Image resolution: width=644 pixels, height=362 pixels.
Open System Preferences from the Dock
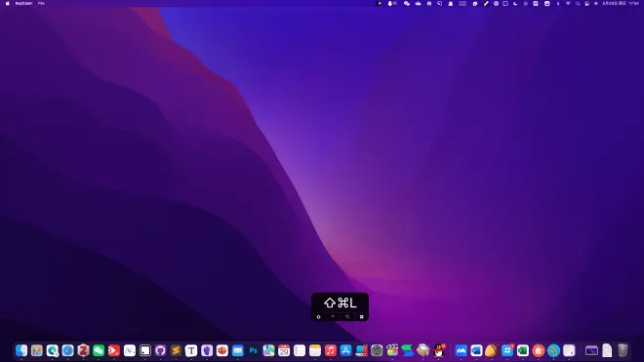(377, 350)
